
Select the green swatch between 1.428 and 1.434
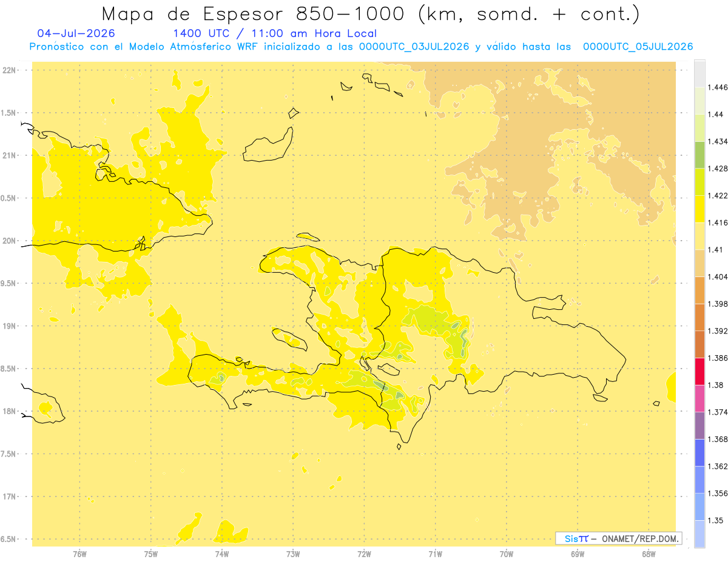click(x=699, y=155)
